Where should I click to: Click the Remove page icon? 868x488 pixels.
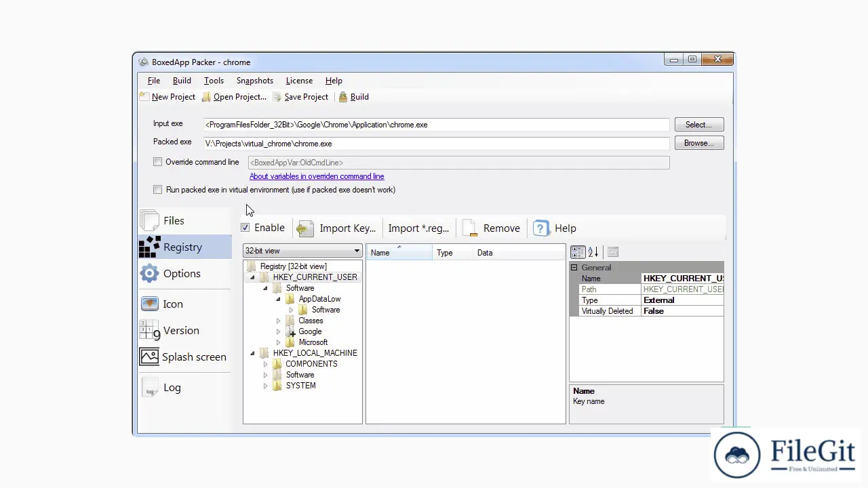click(x=470, y=228)
